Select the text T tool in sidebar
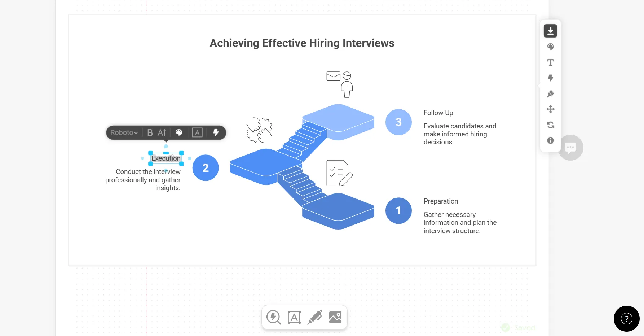This screenshot has height=336, width=644. pos(550,62)
